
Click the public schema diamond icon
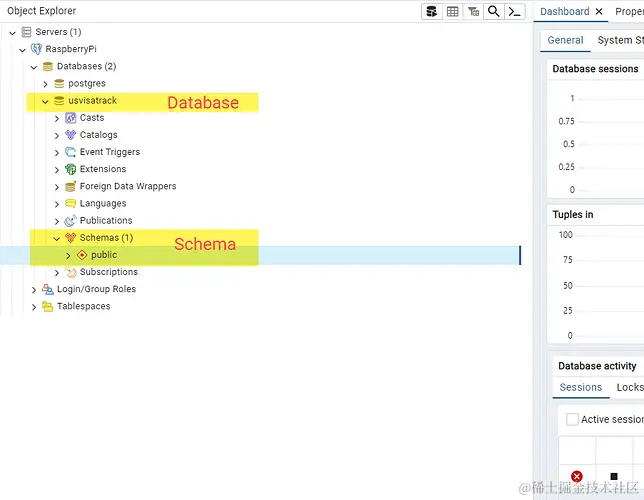coord(82,255)
